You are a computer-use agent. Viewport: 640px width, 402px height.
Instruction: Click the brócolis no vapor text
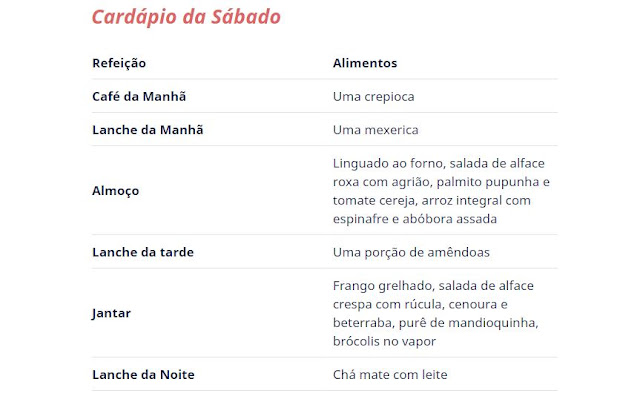click(384, 341)
